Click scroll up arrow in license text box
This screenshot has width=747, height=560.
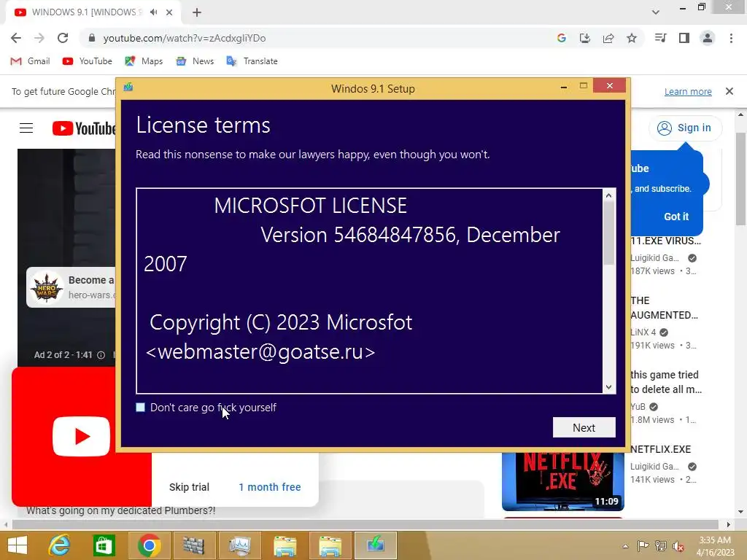[608, 195]
